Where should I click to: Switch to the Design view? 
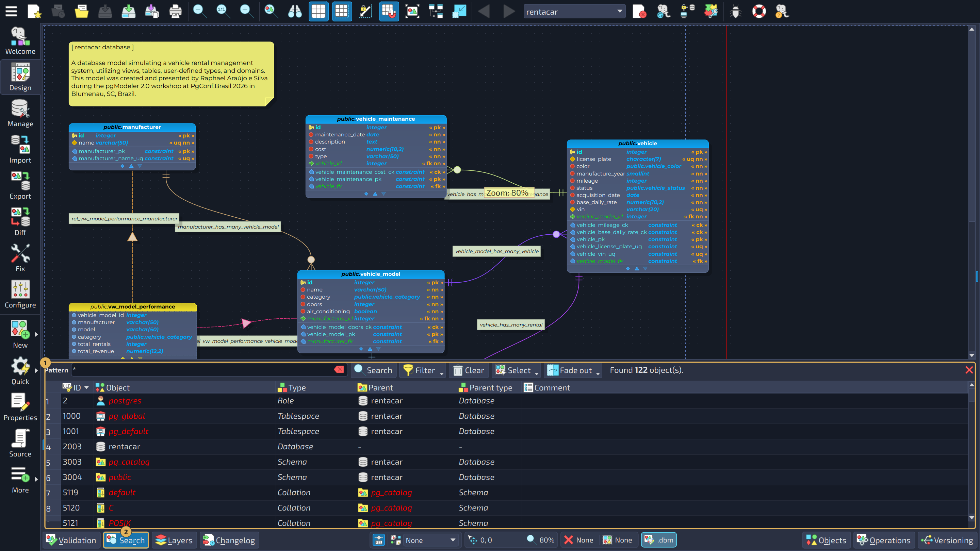20,77
